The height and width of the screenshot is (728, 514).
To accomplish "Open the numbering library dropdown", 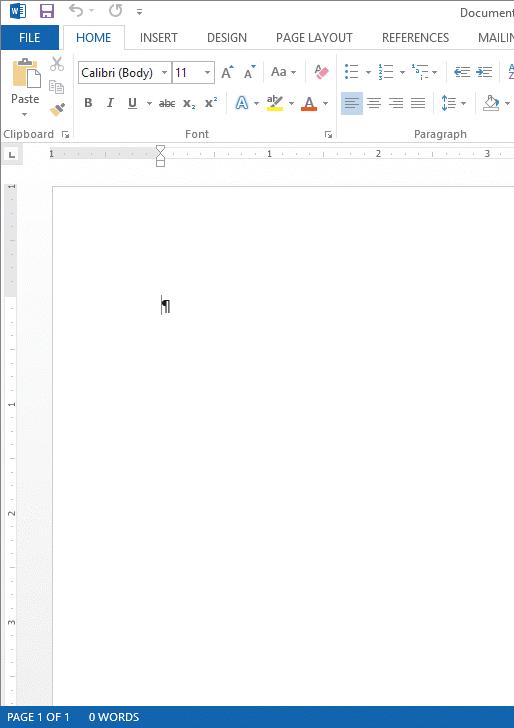I will coord(402,72).
